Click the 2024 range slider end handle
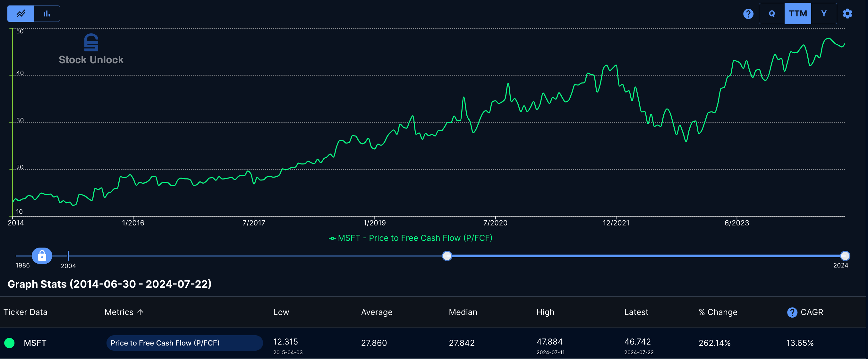868x359 pixels. pos(845,256)
